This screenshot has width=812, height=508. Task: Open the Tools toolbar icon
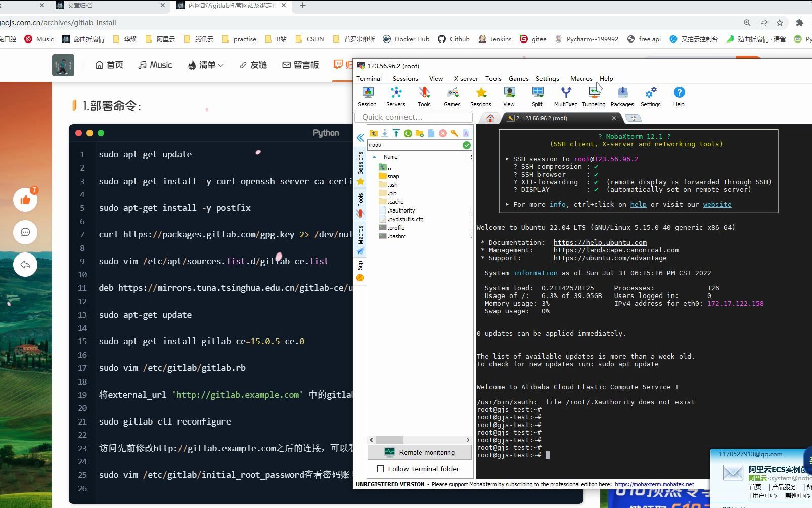(x=424, y=96)
